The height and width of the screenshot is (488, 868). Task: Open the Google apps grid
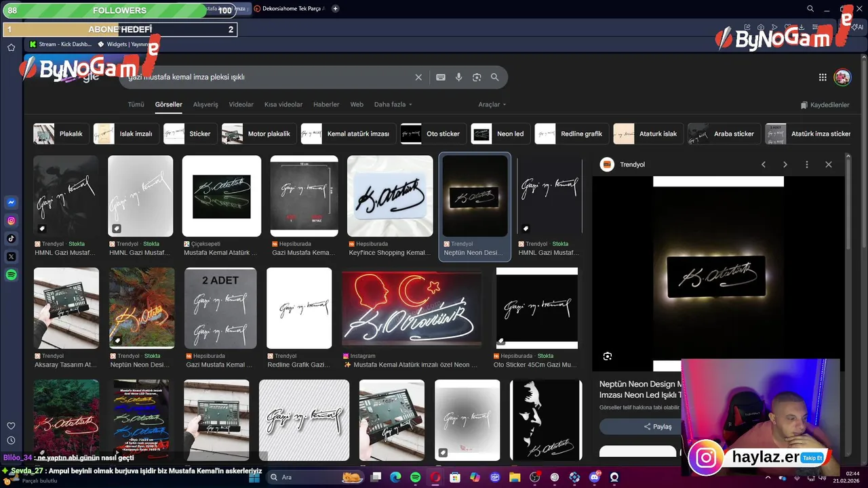point(823,77)
